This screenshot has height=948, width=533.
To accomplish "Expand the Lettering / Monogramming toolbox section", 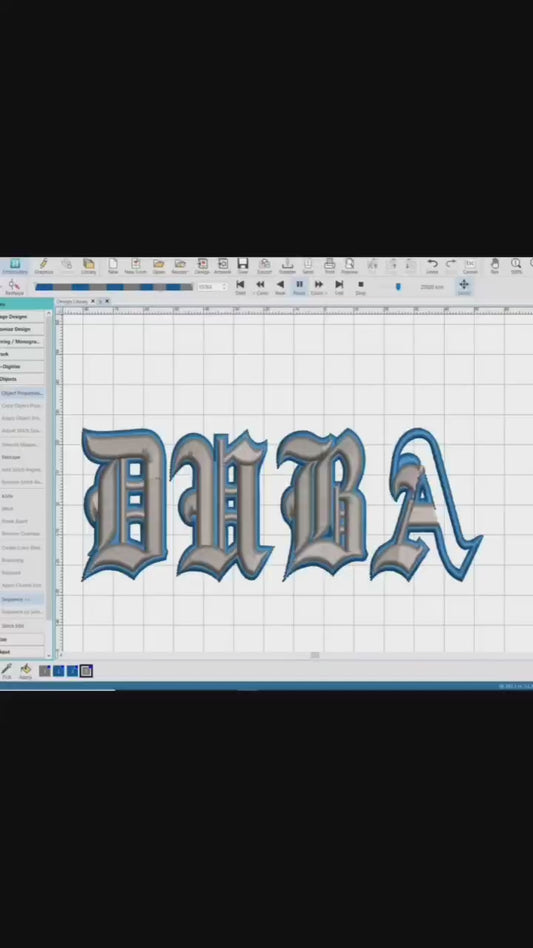I will [22, 342].
